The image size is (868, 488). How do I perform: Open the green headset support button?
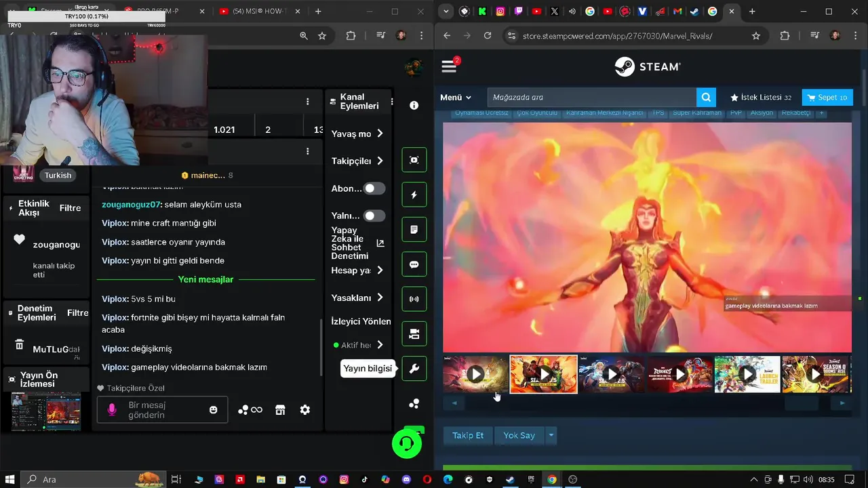[407, 444]
